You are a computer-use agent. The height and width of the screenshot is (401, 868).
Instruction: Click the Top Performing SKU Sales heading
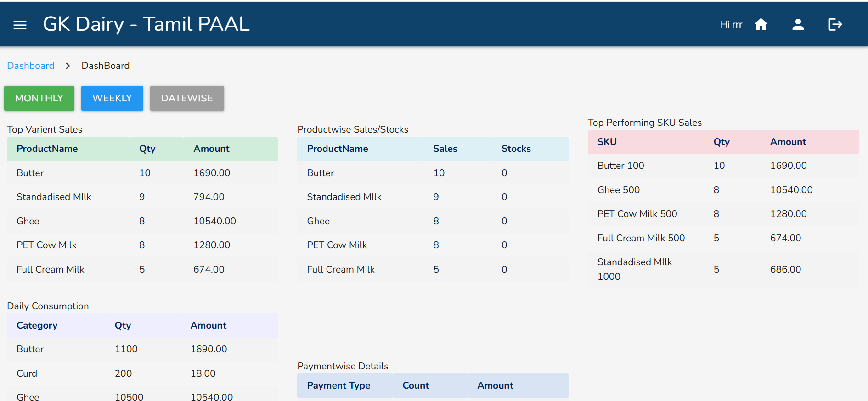coord(645,123)
